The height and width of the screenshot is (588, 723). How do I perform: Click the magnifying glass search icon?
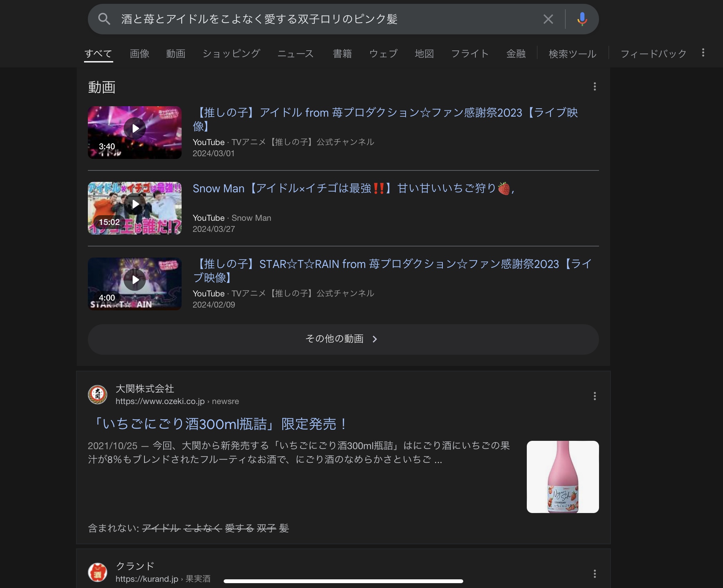click(104, 19)
